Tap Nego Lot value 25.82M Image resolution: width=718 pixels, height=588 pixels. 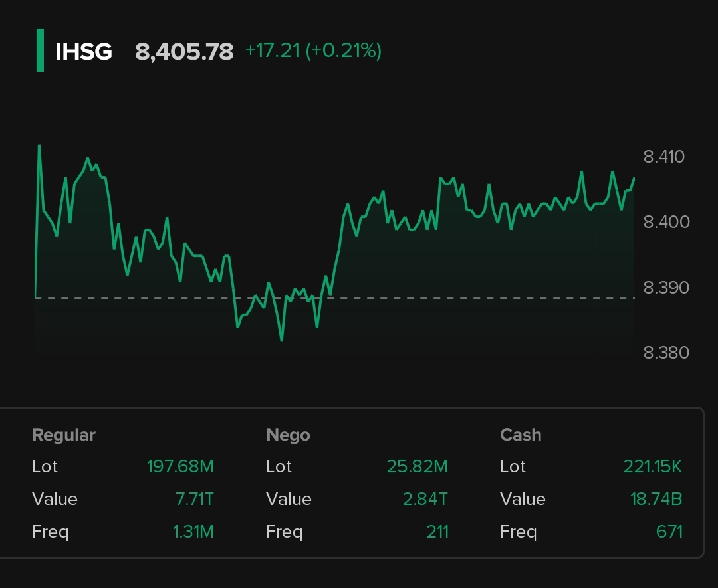417,466
